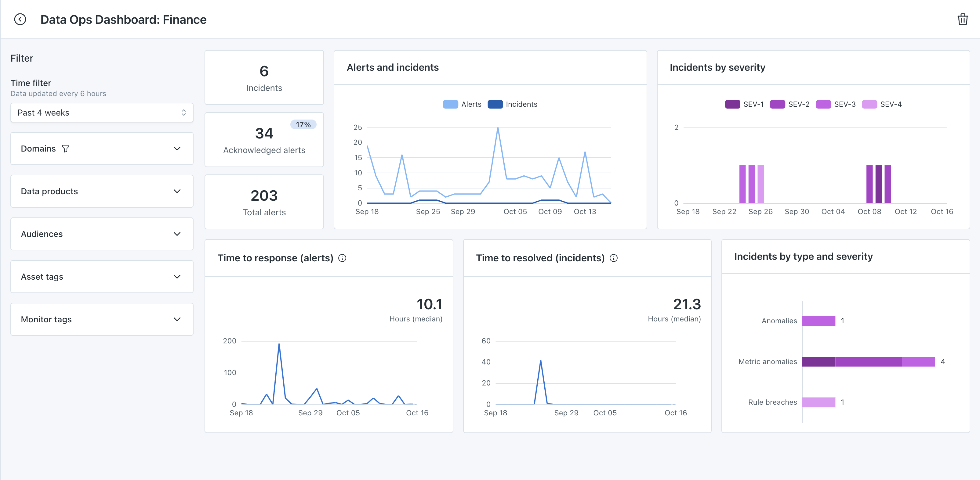The height and width of the screenshot is (480, 980).
Task: Open info icon for Time to resolved
Action: [x=614, y=258]
